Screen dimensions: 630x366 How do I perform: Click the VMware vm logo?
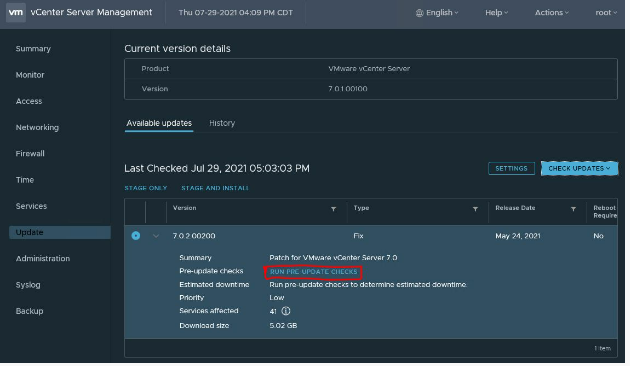click(x=16, y=12)
